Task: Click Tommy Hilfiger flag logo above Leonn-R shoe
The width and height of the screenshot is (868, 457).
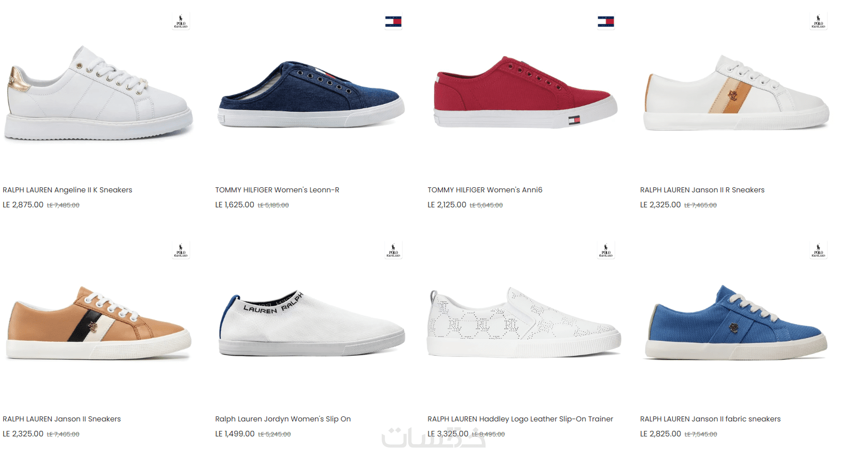Action: click(393, 22)
